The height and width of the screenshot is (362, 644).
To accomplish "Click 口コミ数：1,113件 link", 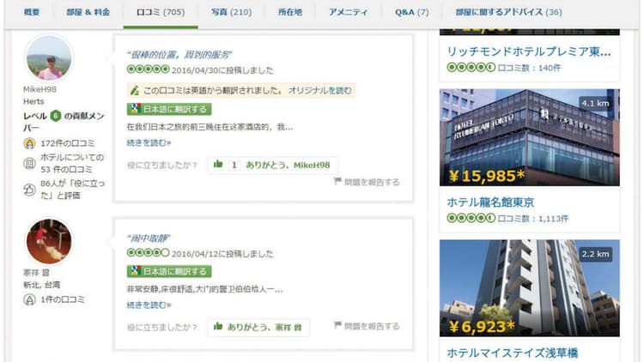I will pos(533,219).
